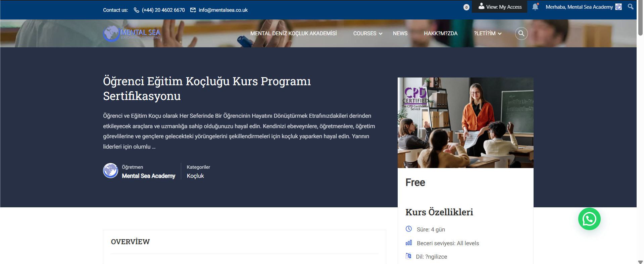Screen dimensions: 644x264
Task: Open the Koçluk category link
Action: pos(195,176)
